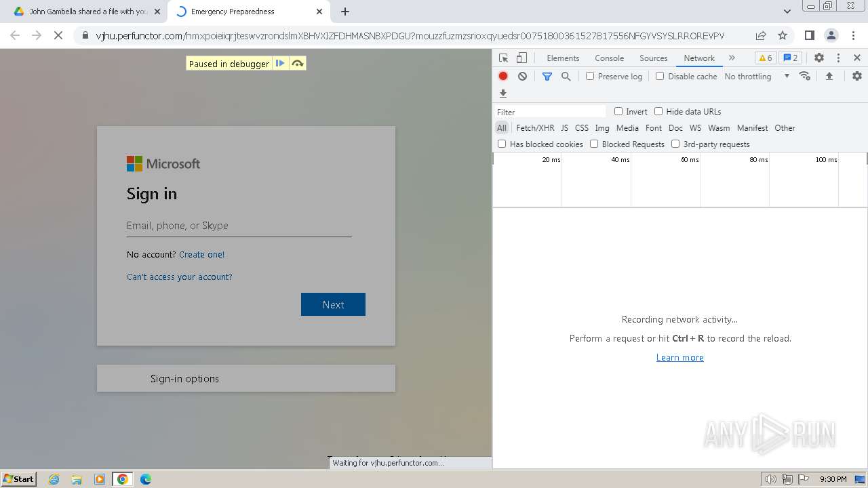The height and width of the screenshot is (488, 868).
Task: Enable Preserve log checkbox
Action: pos(590,77)
